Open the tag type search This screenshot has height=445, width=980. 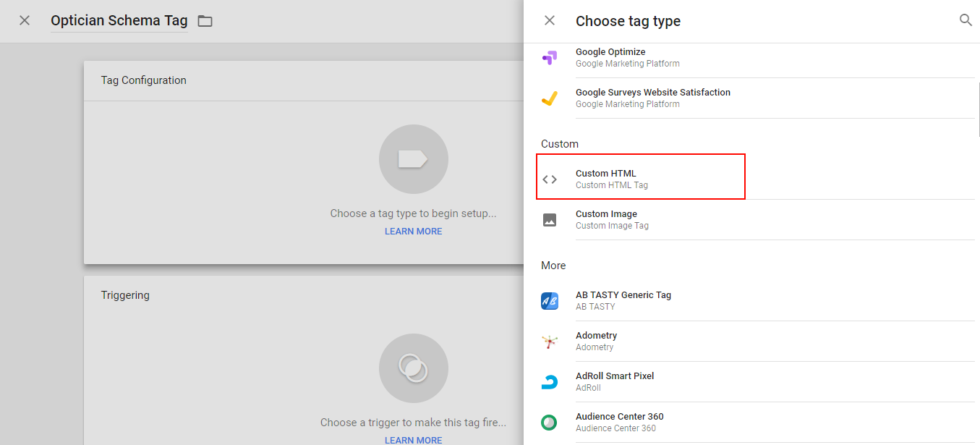click(966, 20)
